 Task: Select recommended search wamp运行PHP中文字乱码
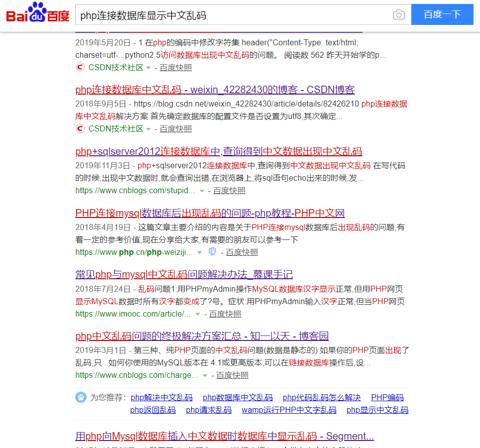[x=289, y=410]
